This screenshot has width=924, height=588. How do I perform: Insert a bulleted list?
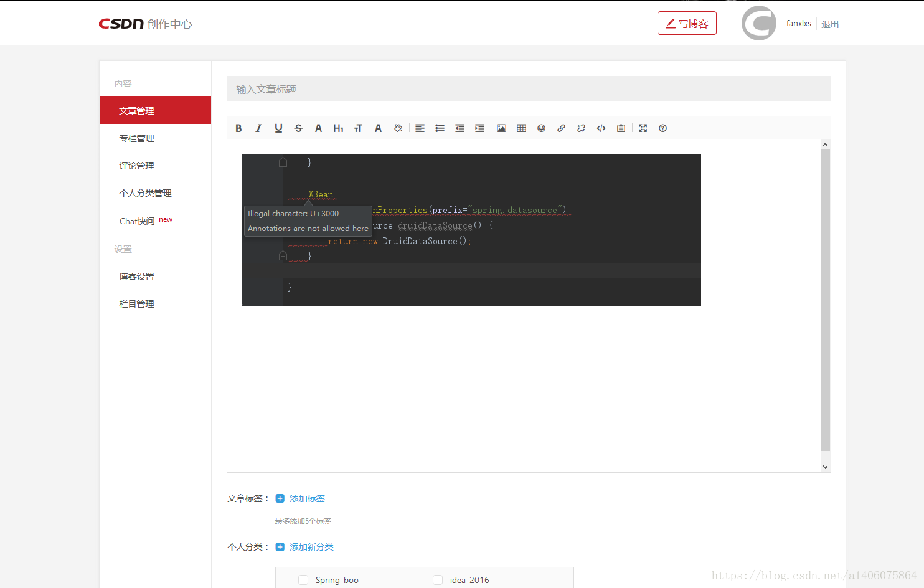(x=440, y=128)
